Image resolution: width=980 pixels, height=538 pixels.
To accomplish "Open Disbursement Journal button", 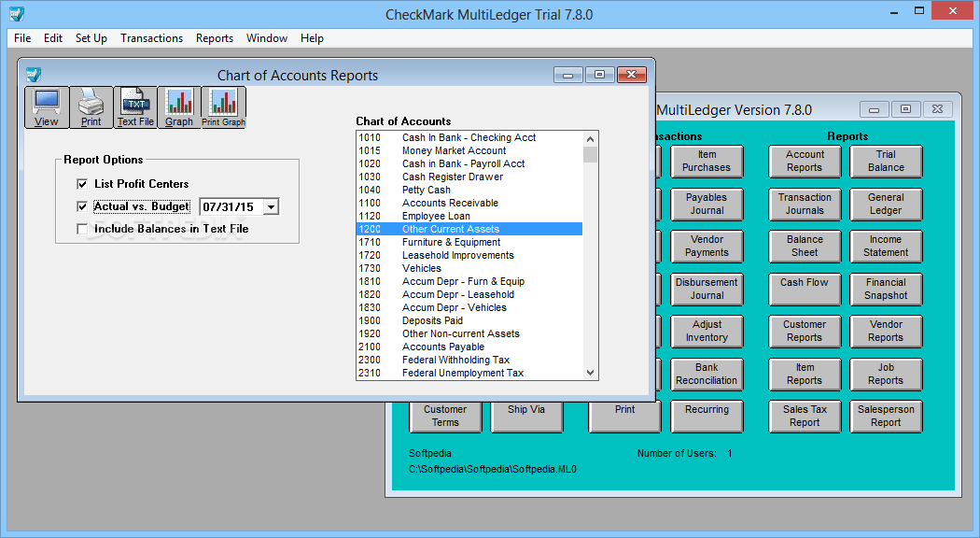I will [x=707, y=289].
